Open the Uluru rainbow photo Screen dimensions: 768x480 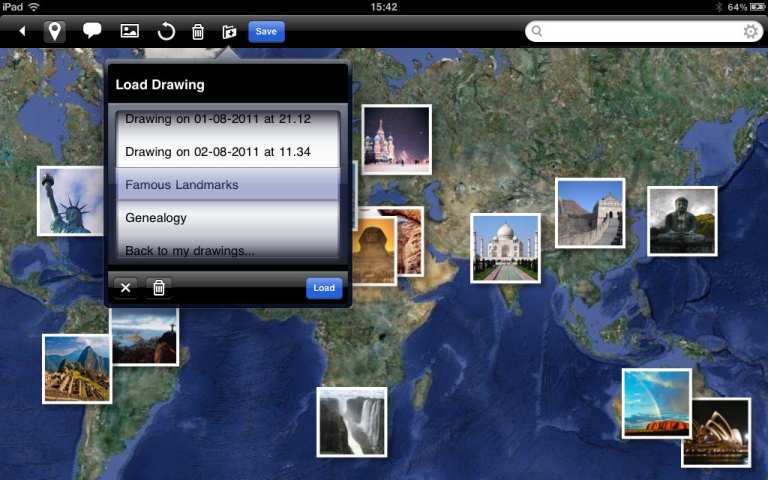point(657,404)
